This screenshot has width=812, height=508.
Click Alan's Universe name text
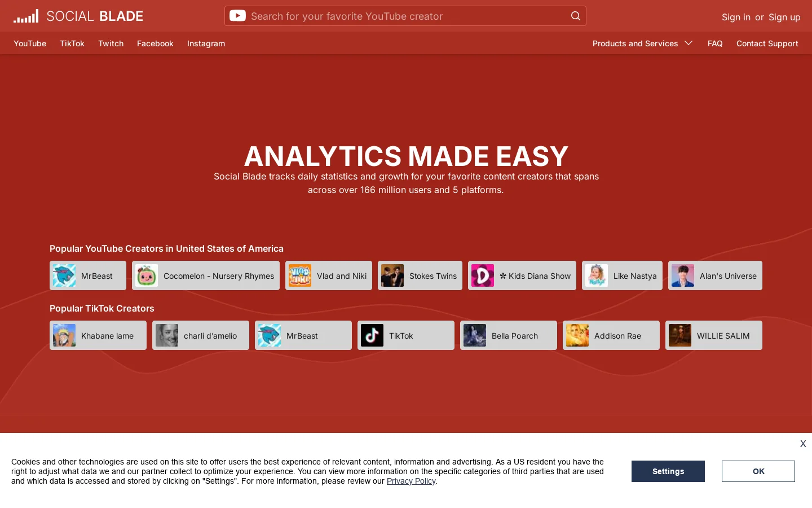click(x=728, y=276)
